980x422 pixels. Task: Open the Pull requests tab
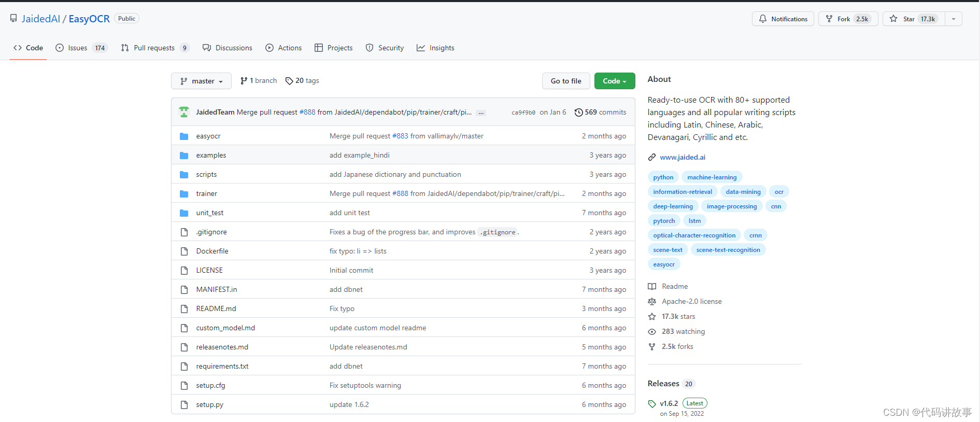coord(155,48)
